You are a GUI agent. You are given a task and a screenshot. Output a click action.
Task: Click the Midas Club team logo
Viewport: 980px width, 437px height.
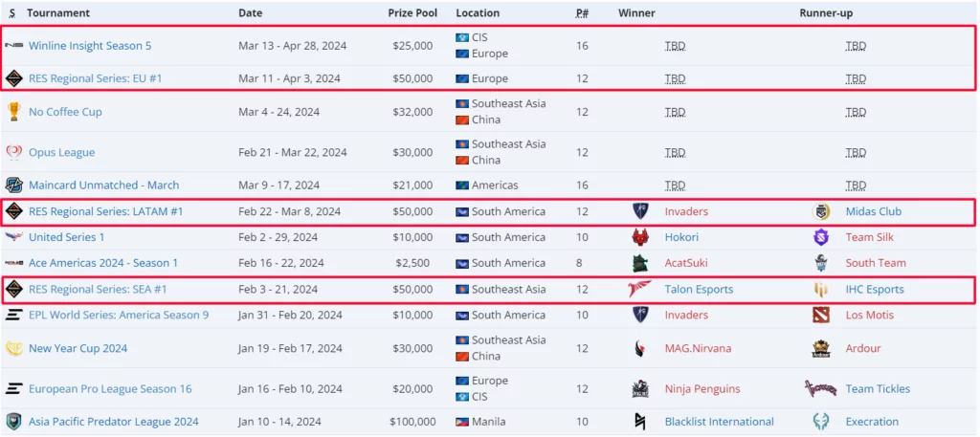(x=821, y=211)
